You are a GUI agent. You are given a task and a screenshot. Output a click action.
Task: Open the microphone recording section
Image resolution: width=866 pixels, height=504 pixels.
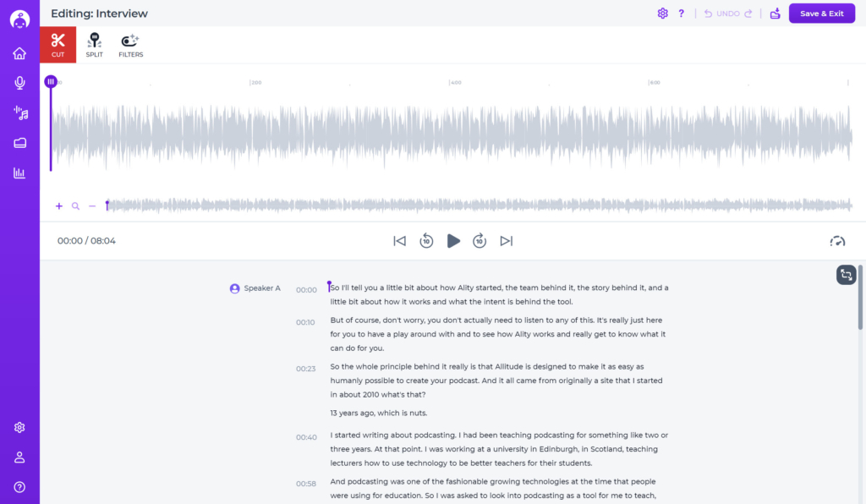[x=20, y=83]
